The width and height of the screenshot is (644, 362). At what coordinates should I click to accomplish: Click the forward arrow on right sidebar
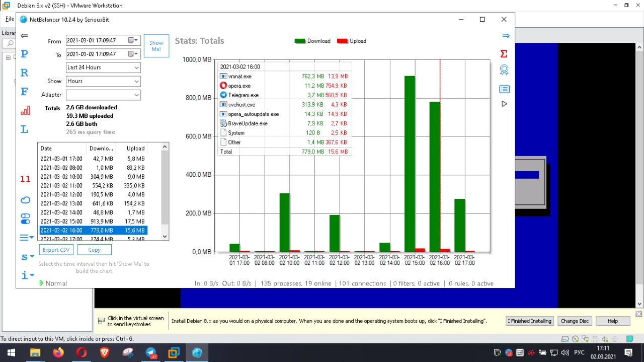(x=506, y=36)
